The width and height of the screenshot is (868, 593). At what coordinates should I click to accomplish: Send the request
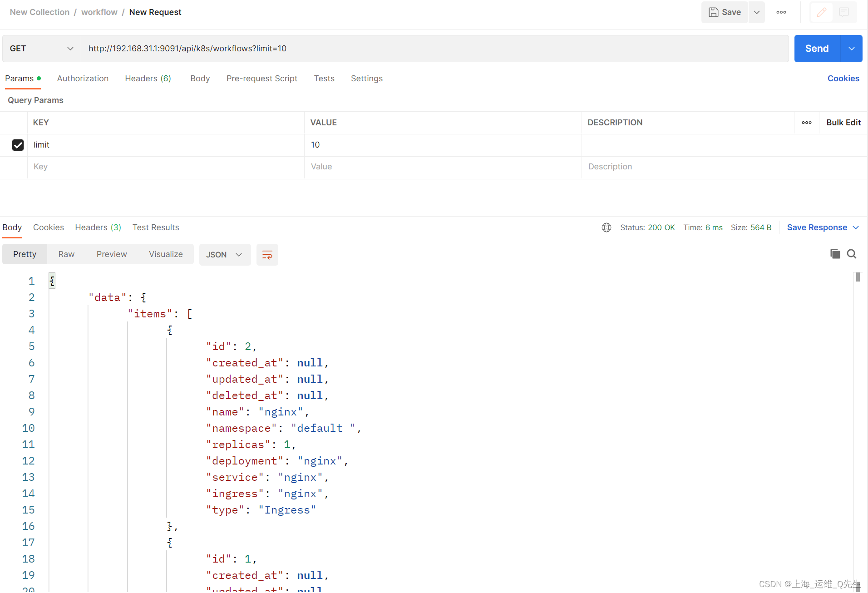click(x=817, y=49)
